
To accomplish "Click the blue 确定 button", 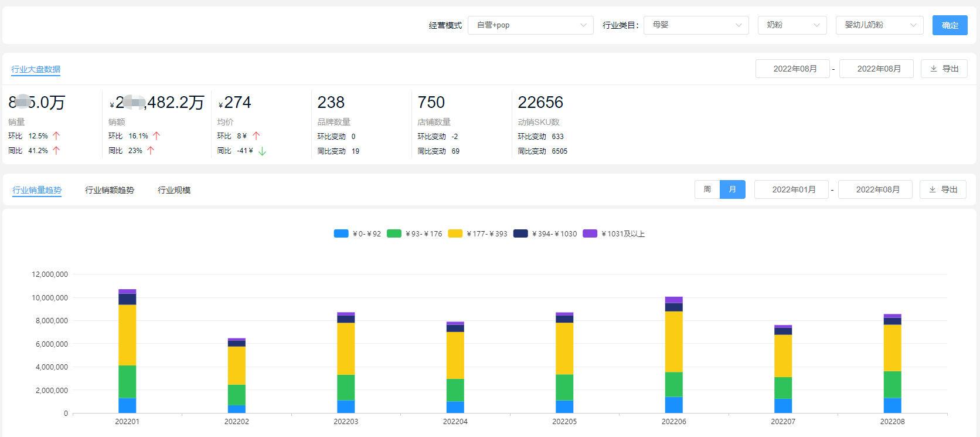I will (x=950, y=25).
